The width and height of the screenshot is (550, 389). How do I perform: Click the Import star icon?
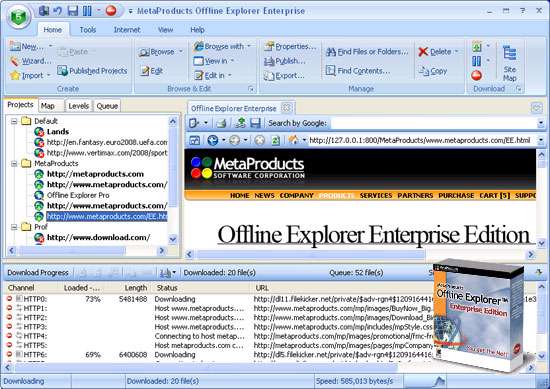coord(15,75)
